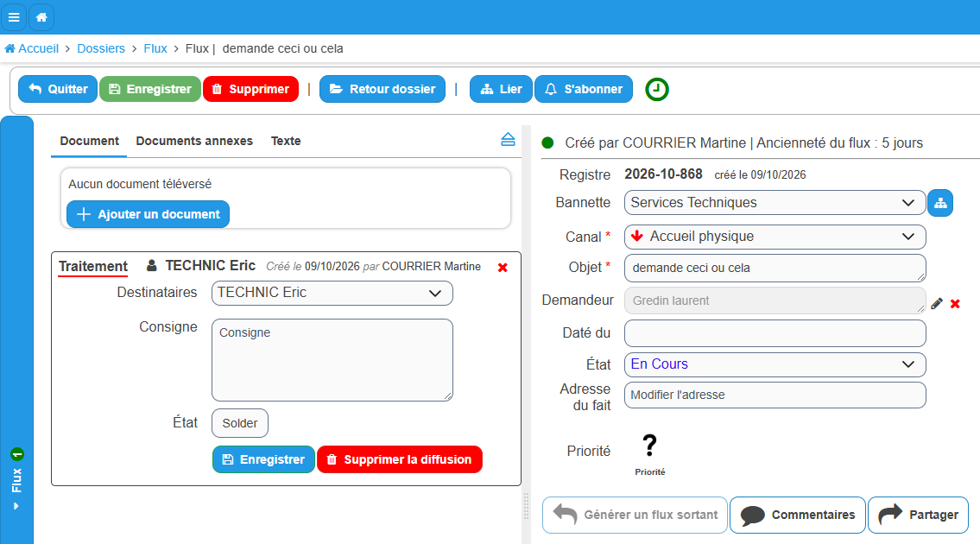This screenshot has width=980, height=544.
Task: Click the Objet input field
Action: [x=775, y=268]
